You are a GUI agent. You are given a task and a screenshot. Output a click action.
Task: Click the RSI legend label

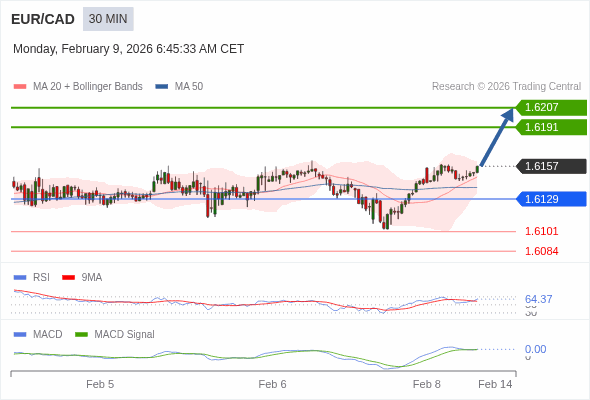(x=41, y=277)
